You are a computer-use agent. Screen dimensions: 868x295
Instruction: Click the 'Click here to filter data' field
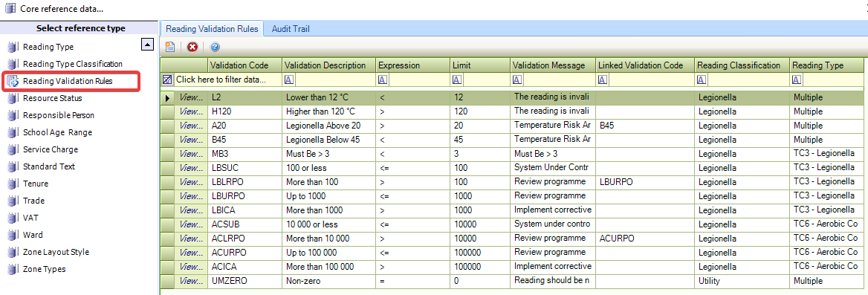click(x=220, y=80)
